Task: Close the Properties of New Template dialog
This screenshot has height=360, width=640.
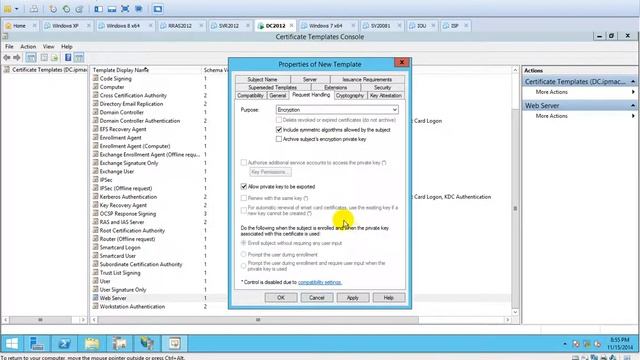Action: (402, 62)
